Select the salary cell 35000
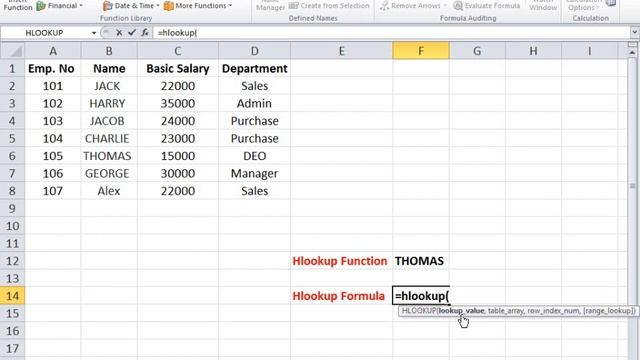The image size is (640, 360). [x=178, y=103]
